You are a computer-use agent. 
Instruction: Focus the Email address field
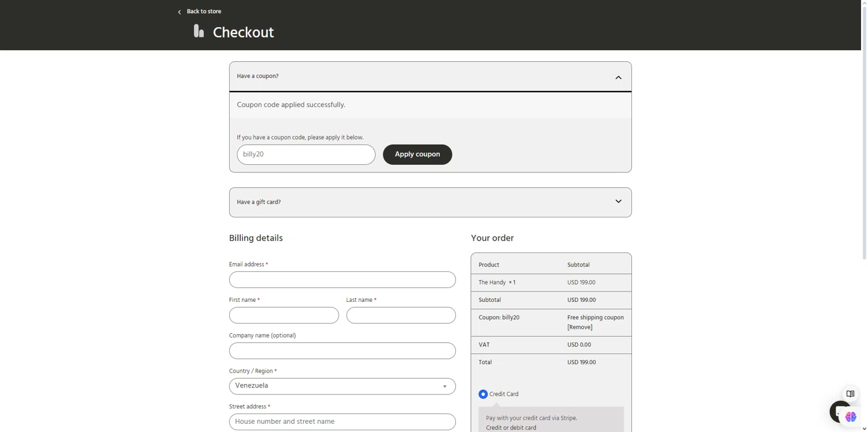pos(343,280)
